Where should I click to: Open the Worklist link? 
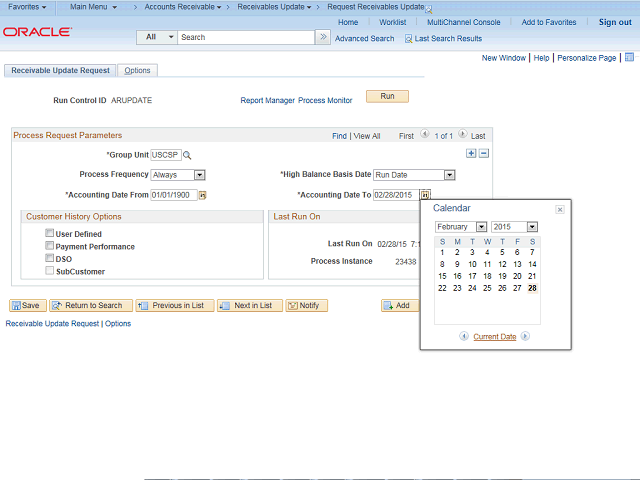[392, 22]
